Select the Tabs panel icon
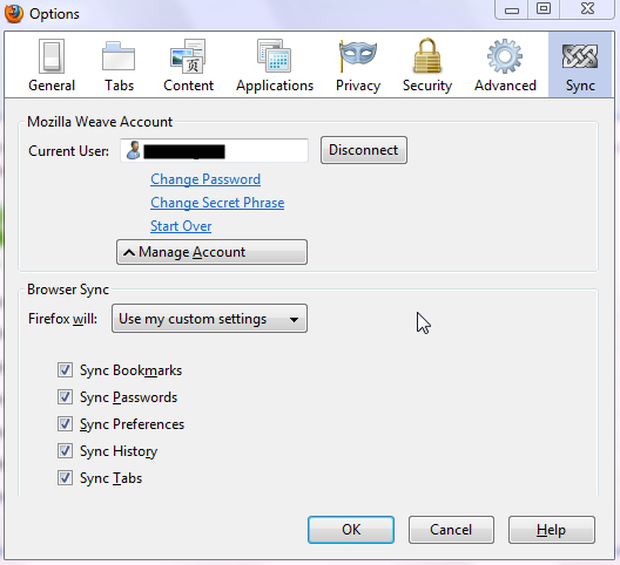The height and width of the screenshot is (565, 620). point(119,57)
